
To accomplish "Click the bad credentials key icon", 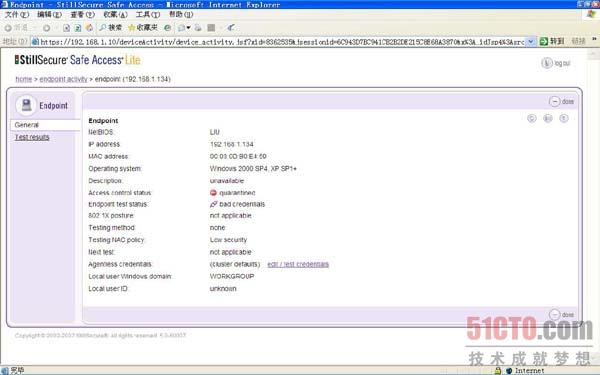I will tap(214, 204).
